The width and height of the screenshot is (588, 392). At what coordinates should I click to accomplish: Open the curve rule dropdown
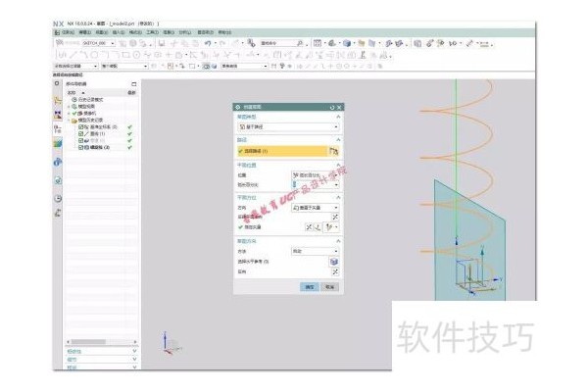pyautogui.click(x=244, y=66)
